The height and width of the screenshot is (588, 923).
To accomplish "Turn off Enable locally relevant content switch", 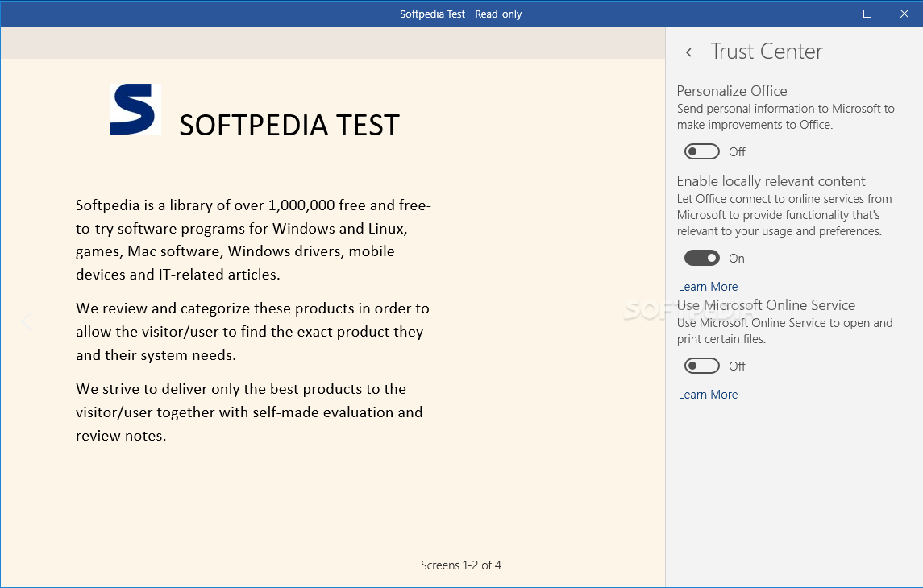I will click(x=701, y=258).
